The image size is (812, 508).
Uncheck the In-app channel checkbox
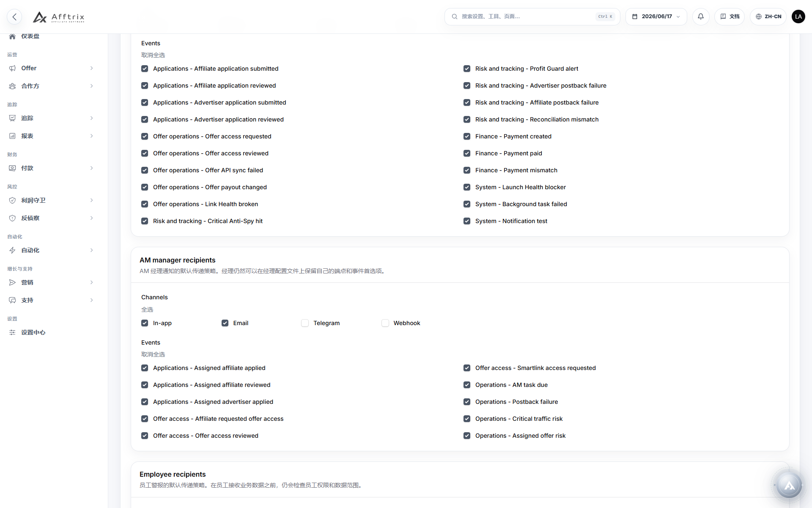(x=145, y=323)
